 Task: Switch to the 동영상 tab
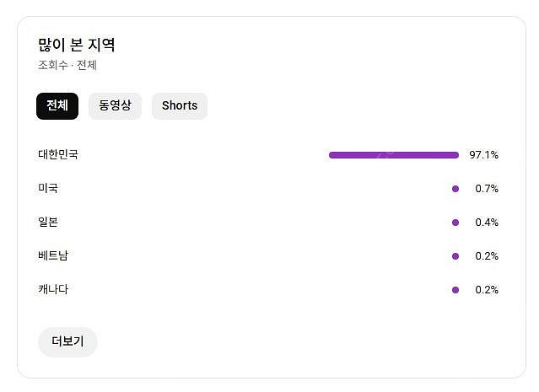pyautogui.click(x=115, y=106)
